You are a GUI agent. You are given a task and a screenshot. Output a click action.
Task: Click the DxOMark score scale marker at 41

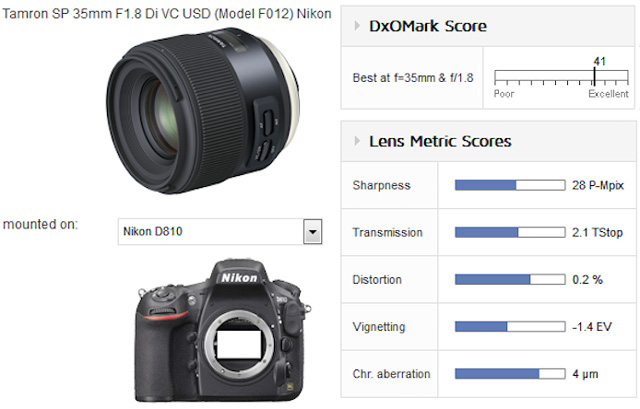594,76
